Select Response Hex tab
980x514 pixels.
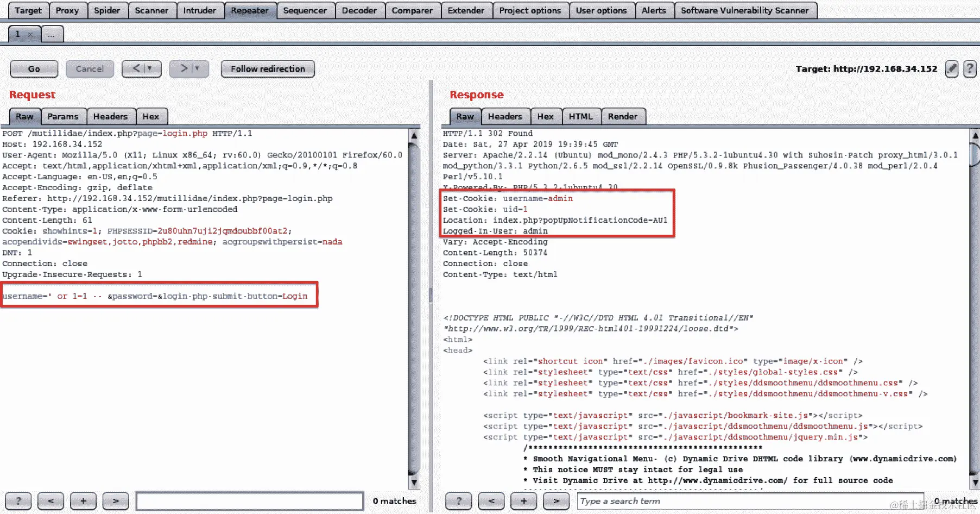click(546, 116)
